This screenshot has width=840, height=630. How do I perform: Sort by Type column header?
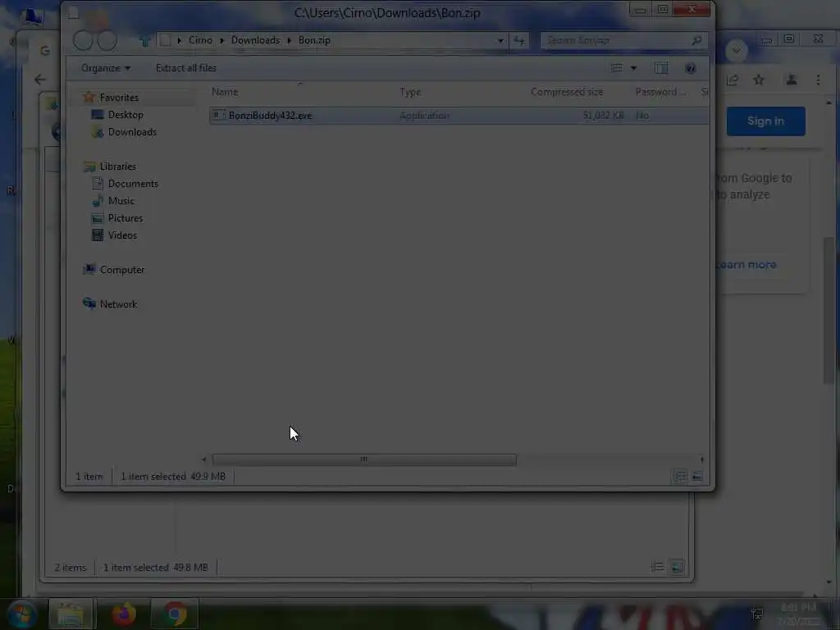coord(410,92)
